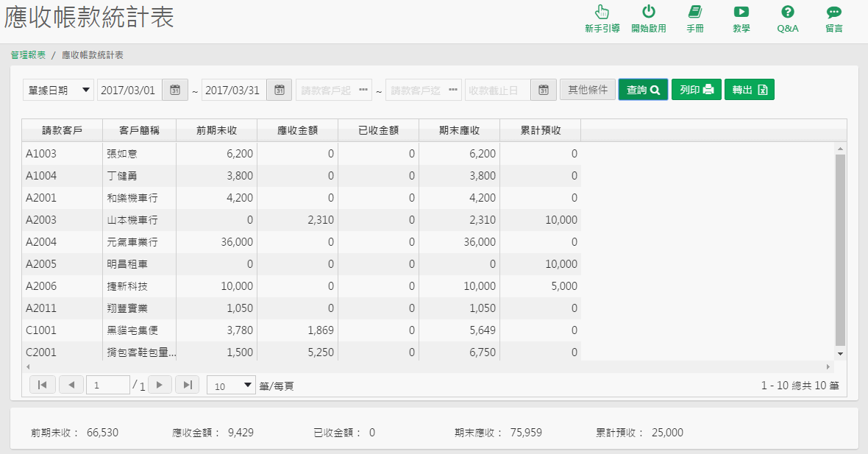The image size is (868, 454).
Task: Select customer row A1004
Action: click(301, 176)
